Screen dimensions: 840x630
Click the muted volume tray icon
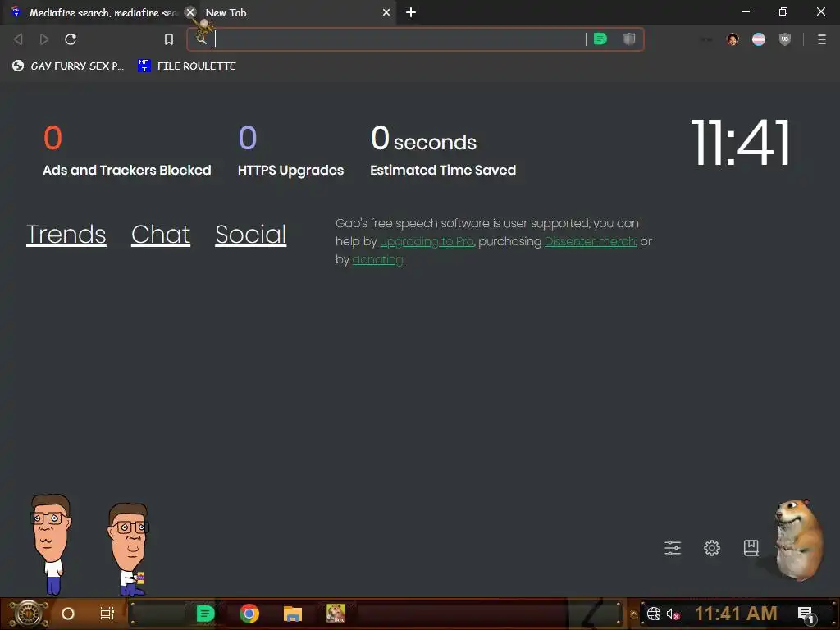[x=673, y=614]
